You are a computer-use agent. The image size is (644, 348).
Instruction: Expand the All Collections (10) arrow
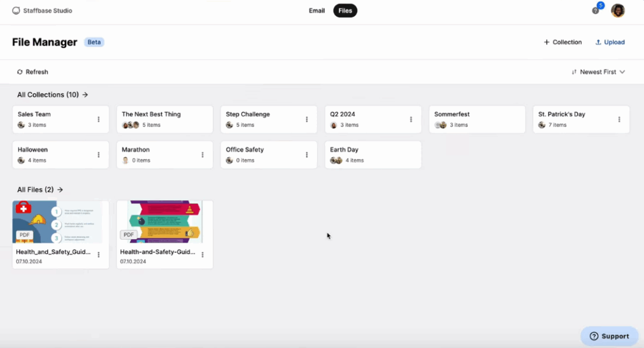coord(85,95)
